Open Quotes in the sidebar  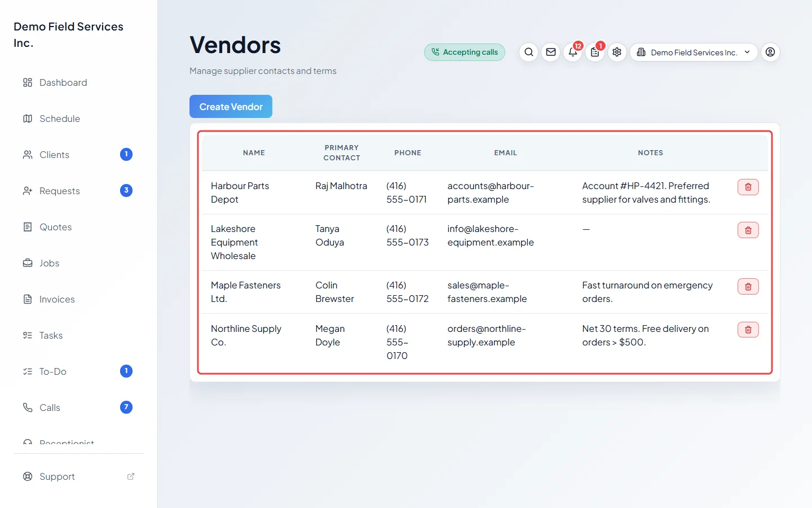point(79,227)
